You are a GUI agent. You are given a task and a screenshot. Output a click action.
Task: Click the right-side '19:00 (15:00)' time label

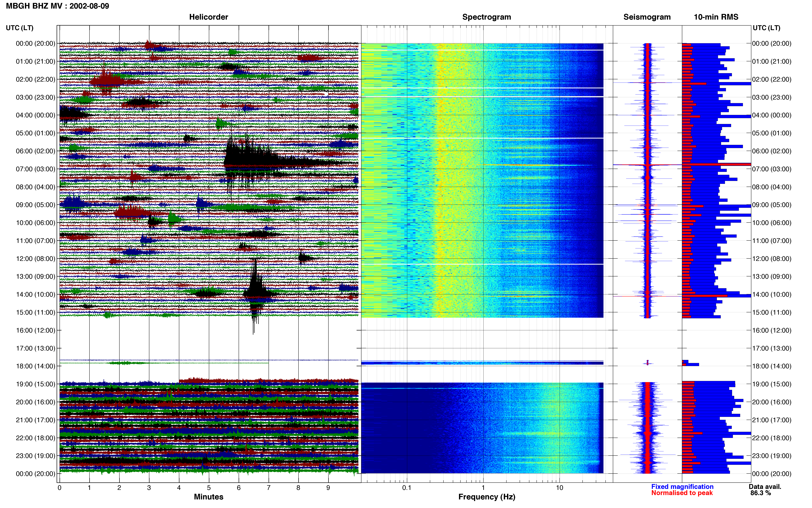coord(772,384)
